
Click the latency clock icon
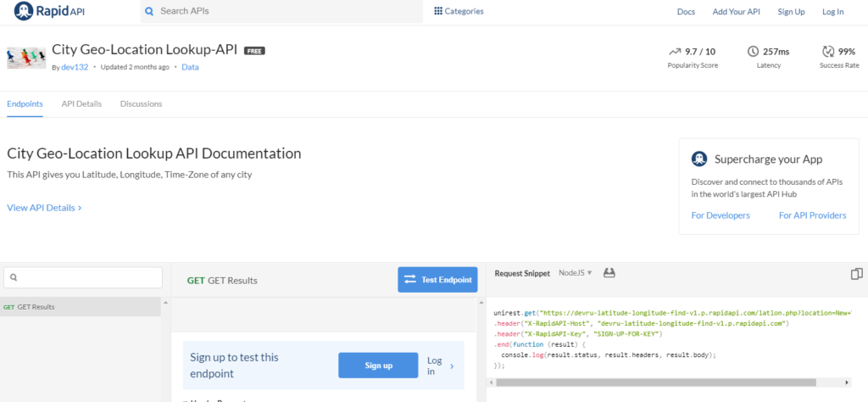(753, 52)
